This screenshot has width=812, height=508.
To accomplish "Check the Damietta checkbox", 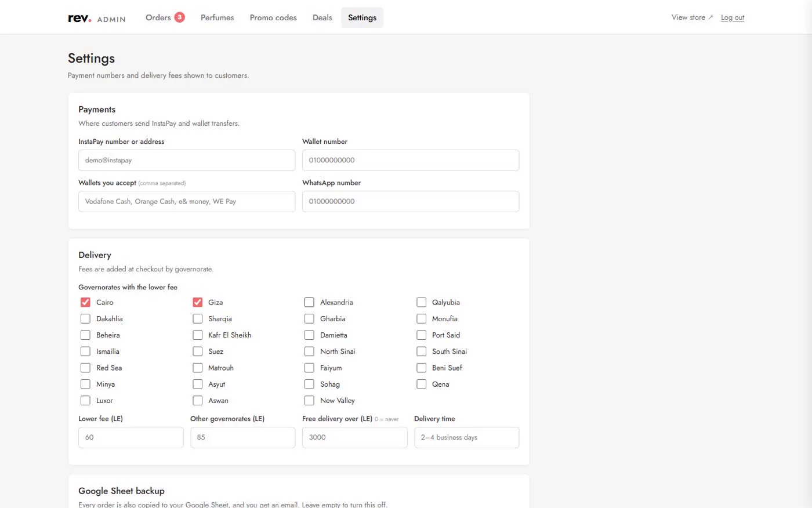I will 309,335.
